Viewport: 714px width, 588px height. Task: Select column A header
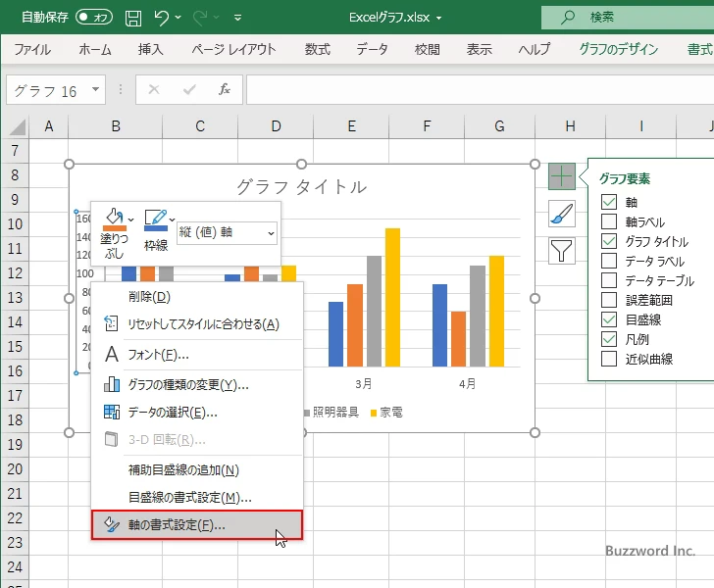pos(49,126)
